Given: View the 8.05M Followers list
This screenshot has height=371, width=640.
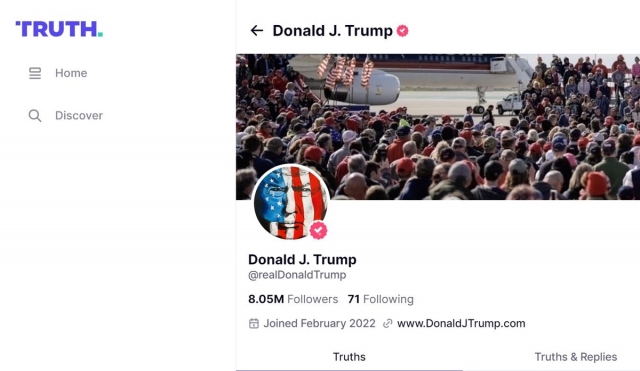Looking at the screenshot, I should pos(293,299).
